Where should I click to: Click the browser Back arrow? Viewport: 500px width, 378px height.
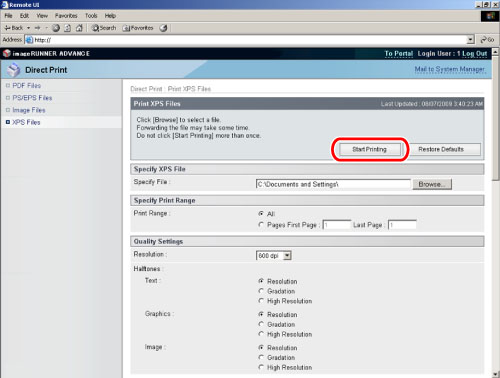coord(14,28)
